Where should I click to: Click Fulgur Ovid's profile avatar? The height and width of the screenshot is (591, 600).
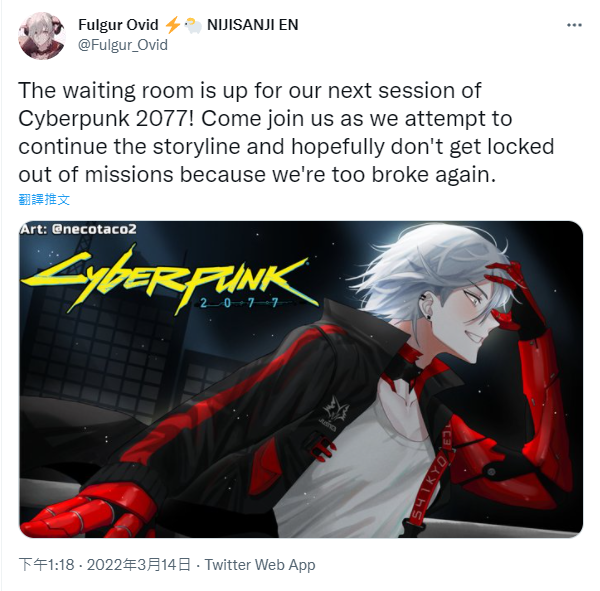(42, 36)
